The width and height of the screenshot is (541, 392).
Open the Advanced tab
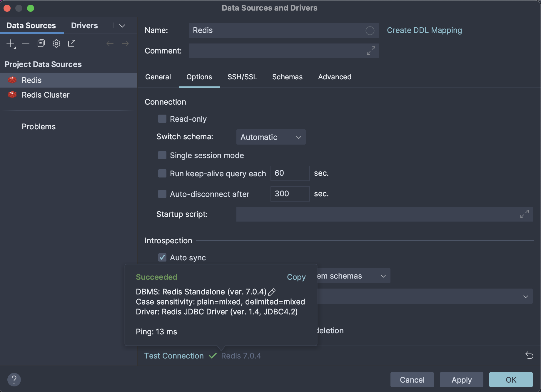coord(334,77)
